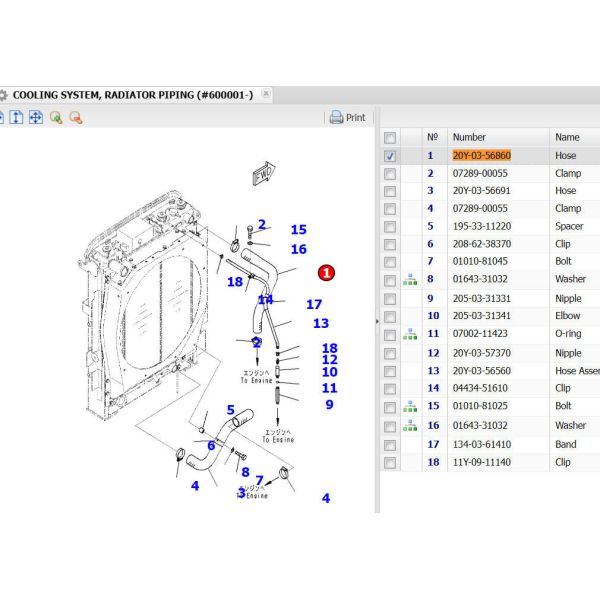
Task: Collapse the panel using the splitter arrow
Action: pos(377,321)
